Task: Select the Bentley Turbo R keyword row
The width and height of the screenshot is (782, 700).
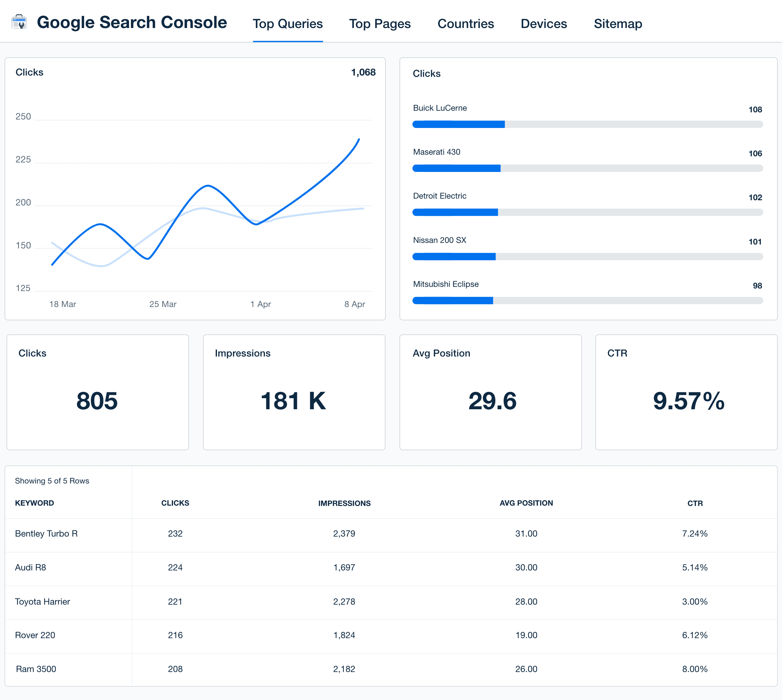Action: (x=46, y=533)
